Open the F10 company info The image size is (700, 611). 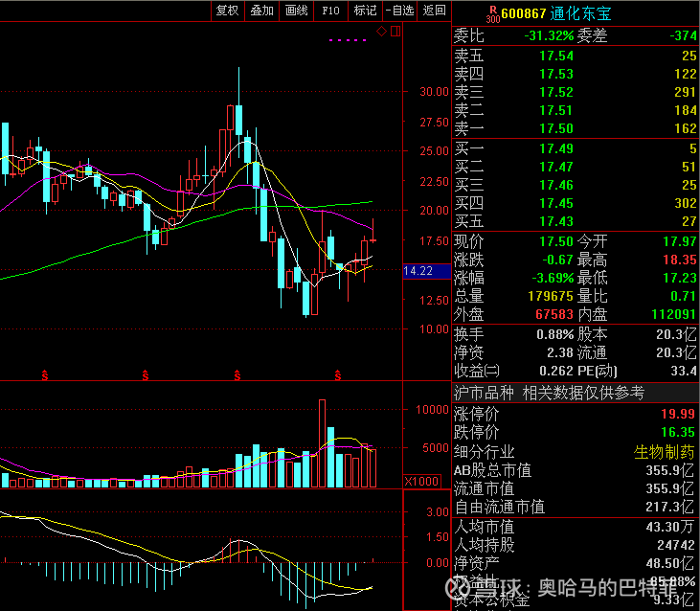click(330, 11)
